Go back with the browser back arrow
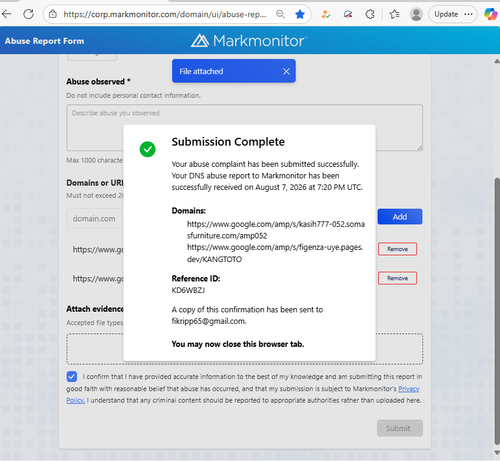 point(7,14)
